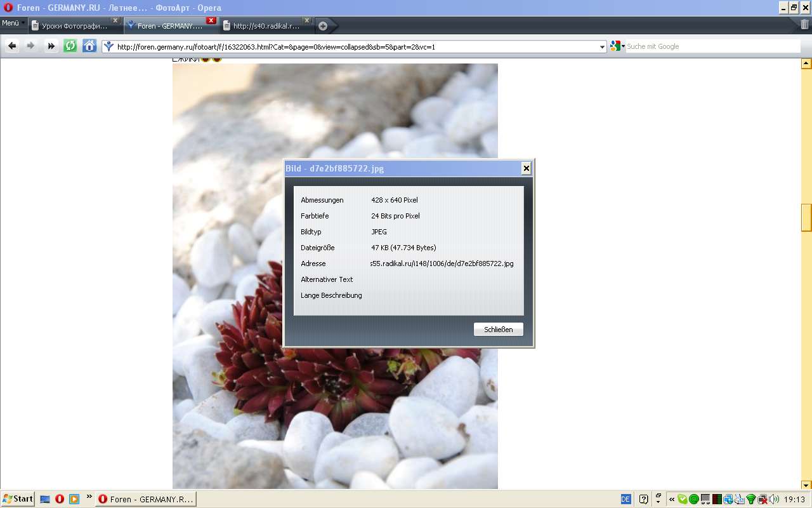This screenshot has width=812, height=508.
Task: Click the Schließen button in dialog
Action: click(498, 330)
